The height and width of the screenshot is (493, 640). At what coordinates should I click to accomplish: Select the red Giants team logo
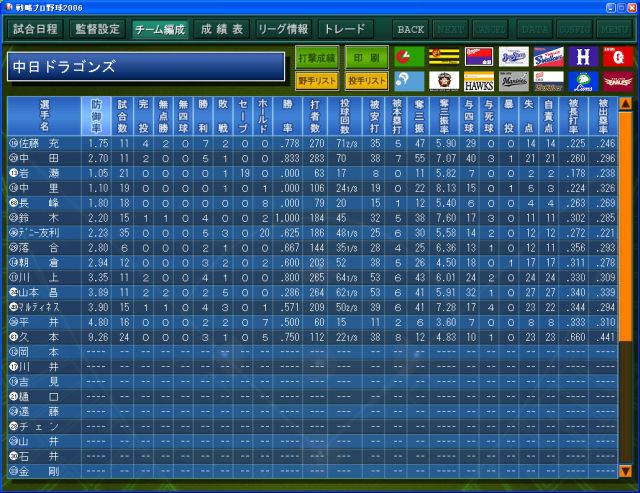pyautogui.click(x=618, y=57)
